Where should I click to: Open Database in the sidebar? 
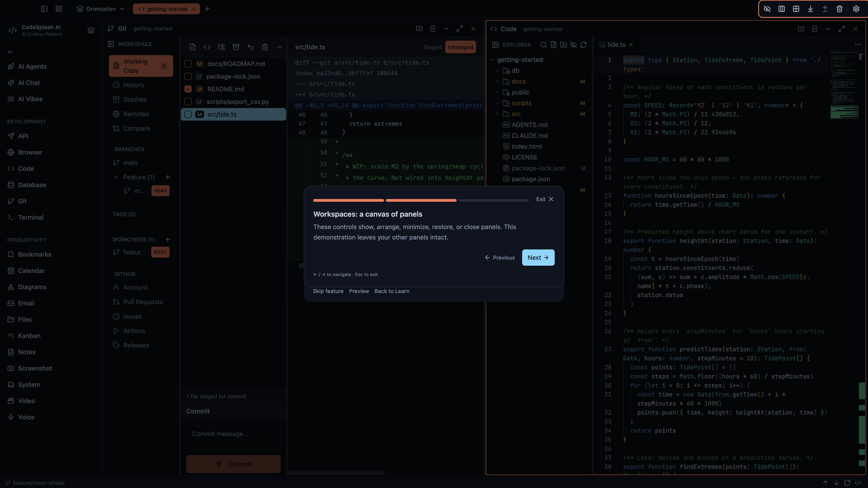32,185
